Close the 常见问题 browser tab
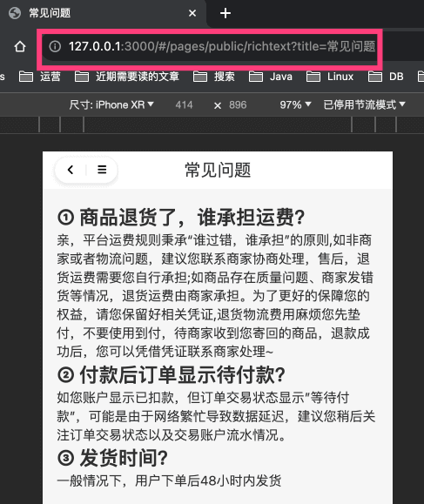Screen dimensions: 424x504 pos(192,13)
